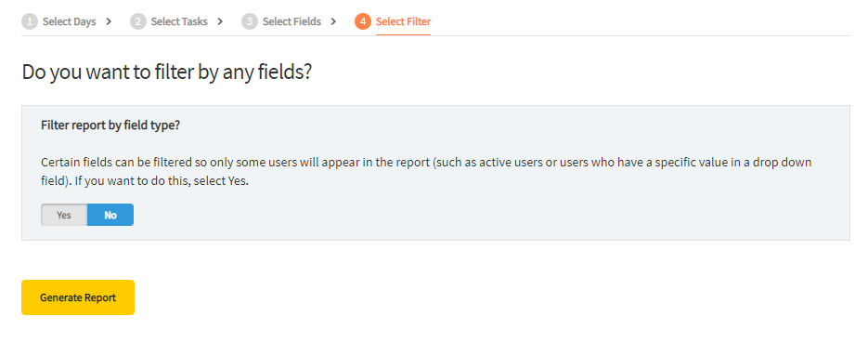Click the step 2 number circle
The height and width of the screenshot is (343, 868).
tap(137, 21)
